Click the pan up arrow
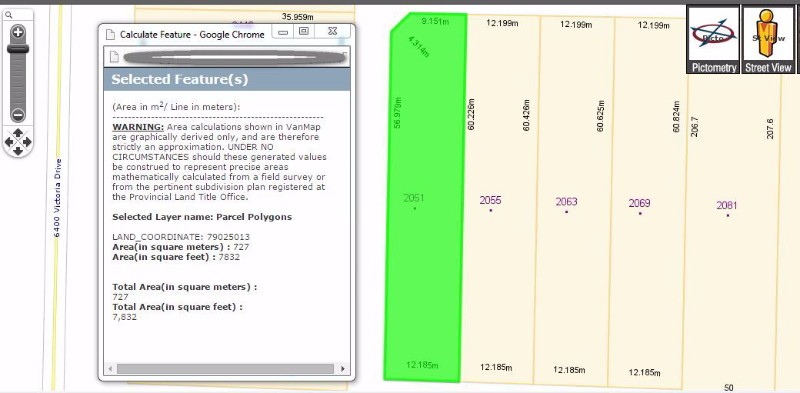The height and width of the screenshot is (393, 800). coord(18,133)
